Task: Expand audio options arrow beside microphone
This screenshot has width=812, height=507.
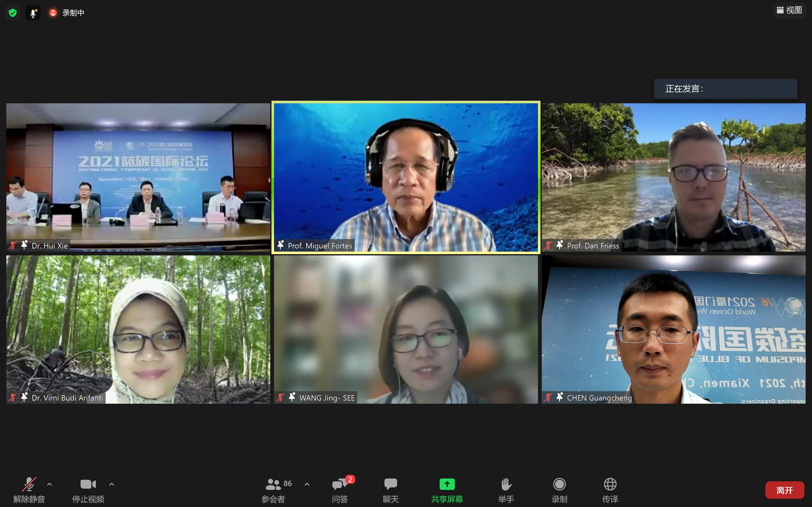Action: tap(49, 484)
